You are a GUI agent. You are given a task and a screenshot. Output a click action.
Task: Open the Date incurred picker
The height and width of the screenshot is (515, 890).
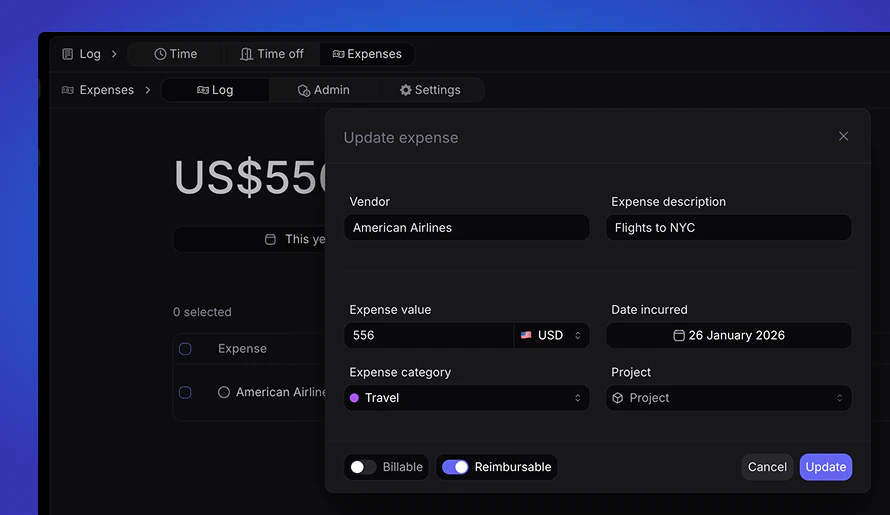pyautogui.click(x=729, y=335)
